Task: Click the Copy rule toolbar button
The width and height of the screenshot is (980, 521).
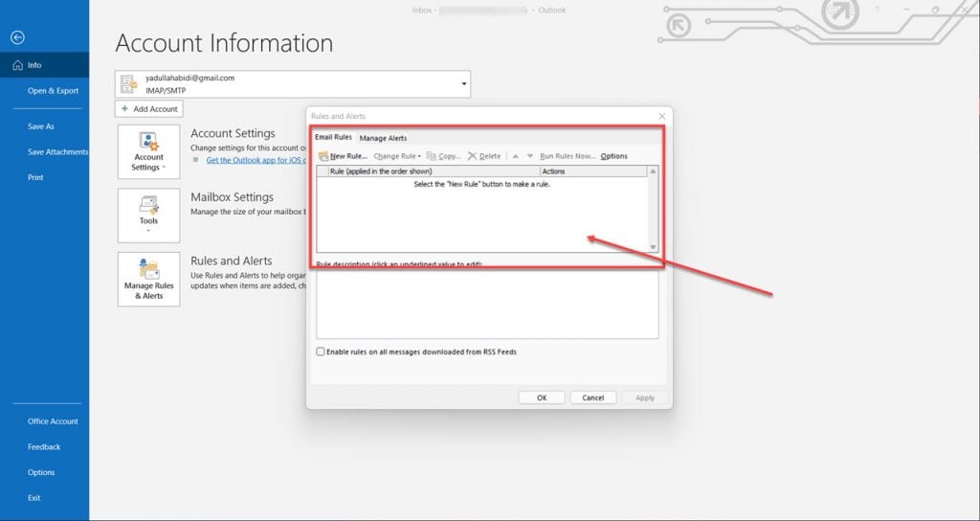Action: (x=444, y=156)
